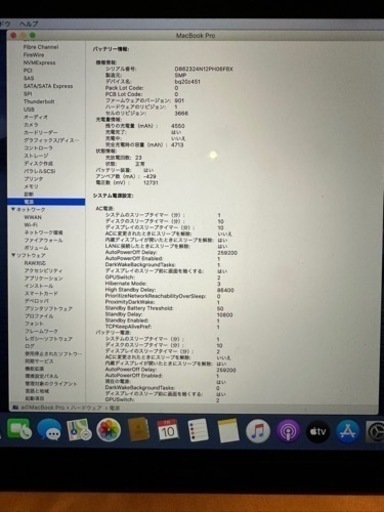The width and height of the screenshot is (384, 512).
Task: Click battery serial number D862324N12PH06FBX
Action: point(204,69)
